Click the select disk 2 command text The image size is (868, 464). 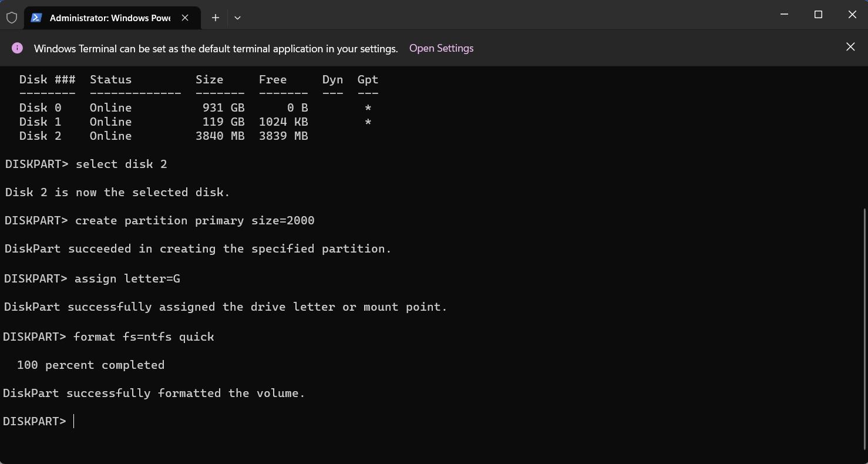(121, 164)
